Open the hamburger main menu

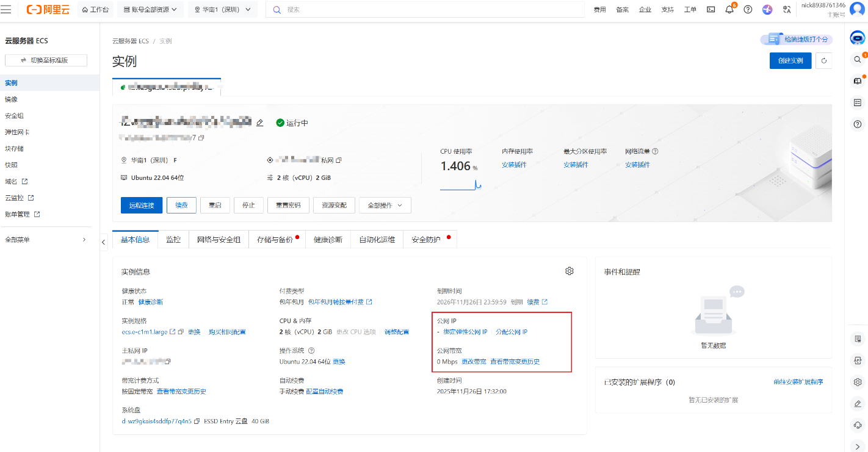point(5,9)
